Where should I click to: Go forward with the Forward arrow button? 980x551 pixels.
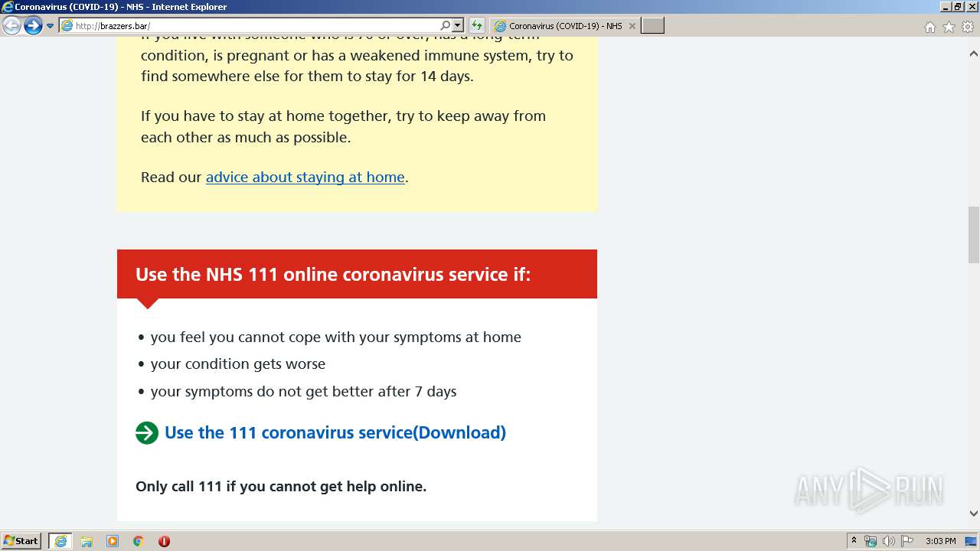coord(33,26)
